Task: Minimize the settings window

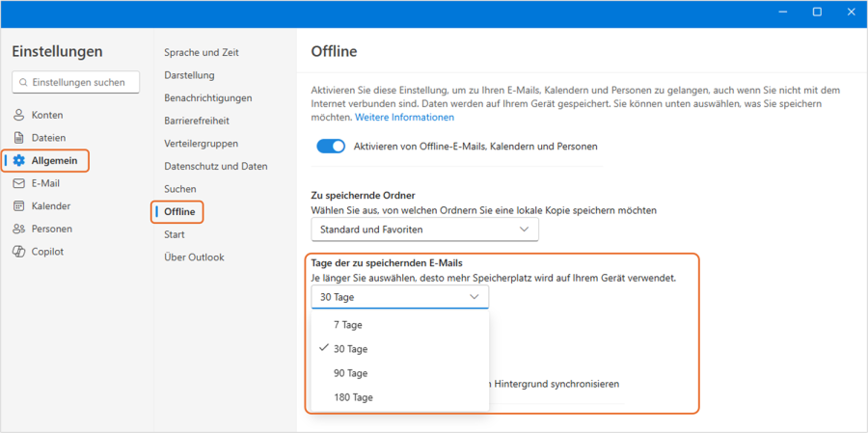Action: (x=782, y=13)
